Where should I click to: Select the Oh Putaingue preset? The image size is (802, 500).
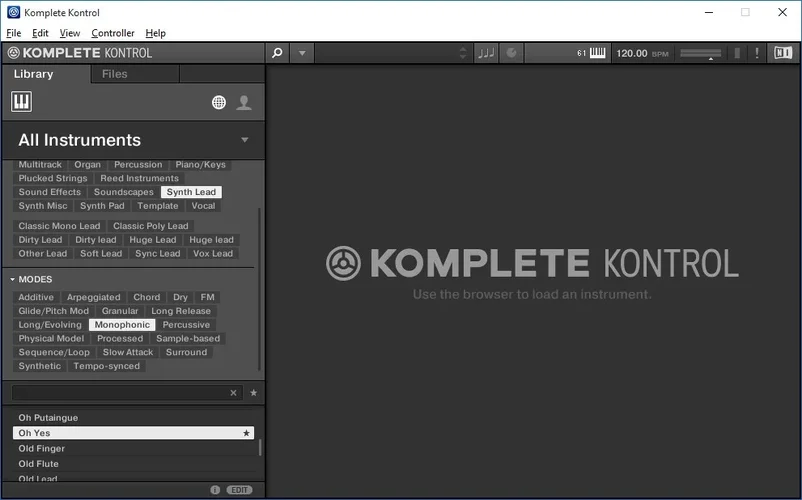click(x=133, y=418)
